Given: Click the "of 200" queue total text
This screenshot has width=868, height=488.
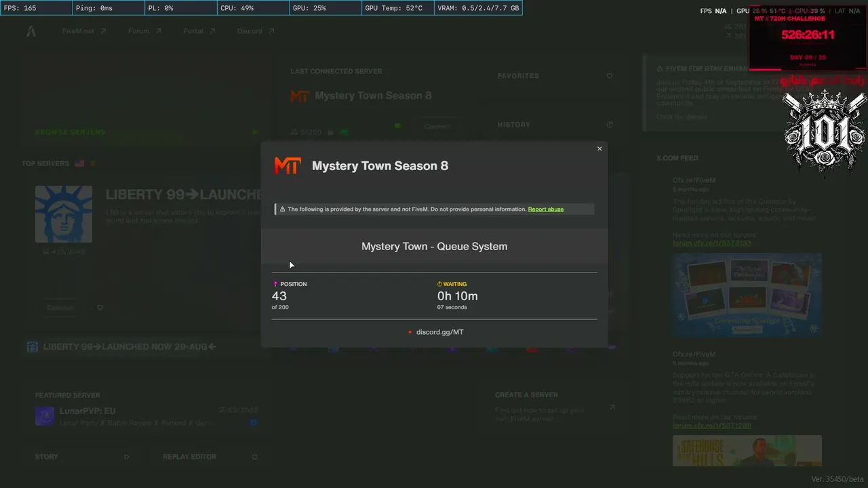Looking at the screenshot, I should [280, 308].
